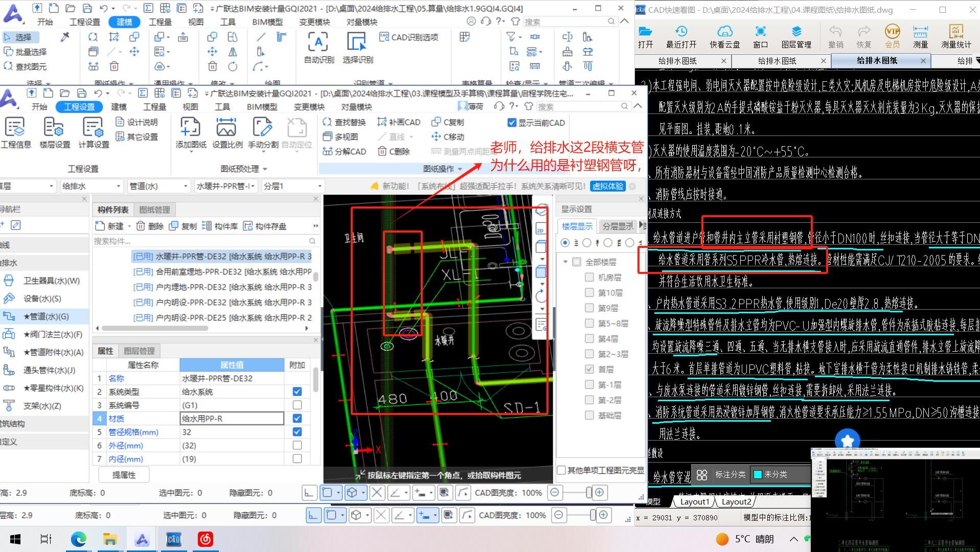Image resolution: width=980 pixels, height=552 pixels.
Task: Check 机房层 floor checkbox
Action: click(x=589, y=277)
